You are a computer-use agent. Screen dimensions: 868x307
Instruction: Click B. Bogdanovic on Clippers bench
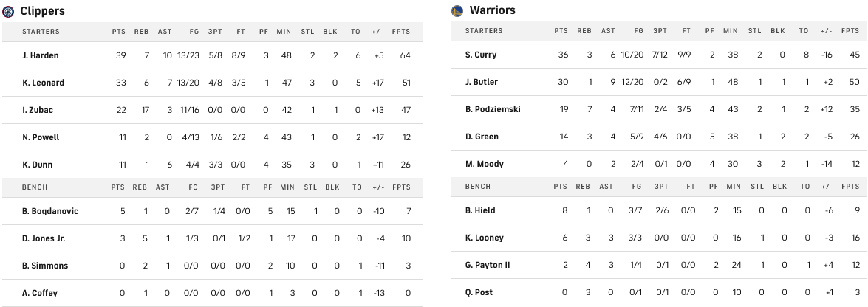tap(50, 211)
